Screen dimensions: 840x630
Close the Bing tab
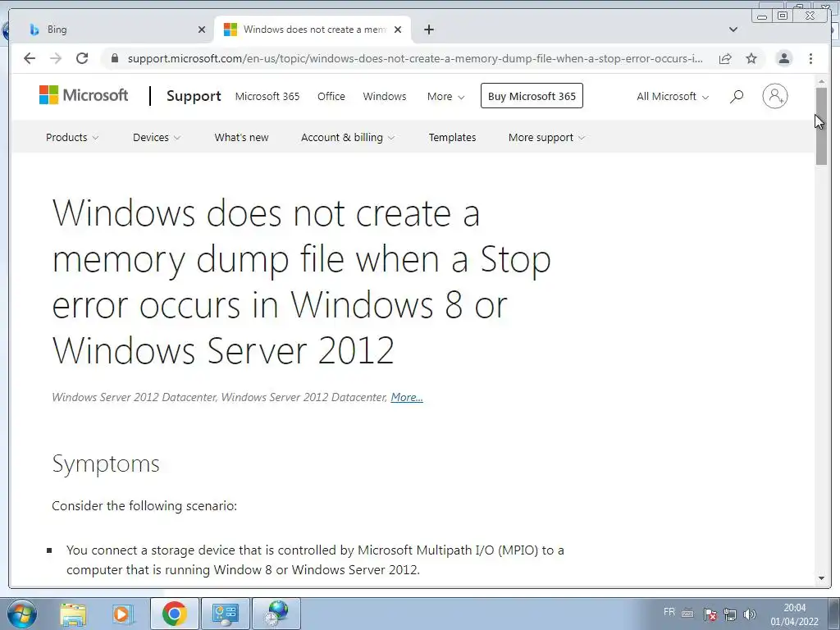[x=202, y=30]
